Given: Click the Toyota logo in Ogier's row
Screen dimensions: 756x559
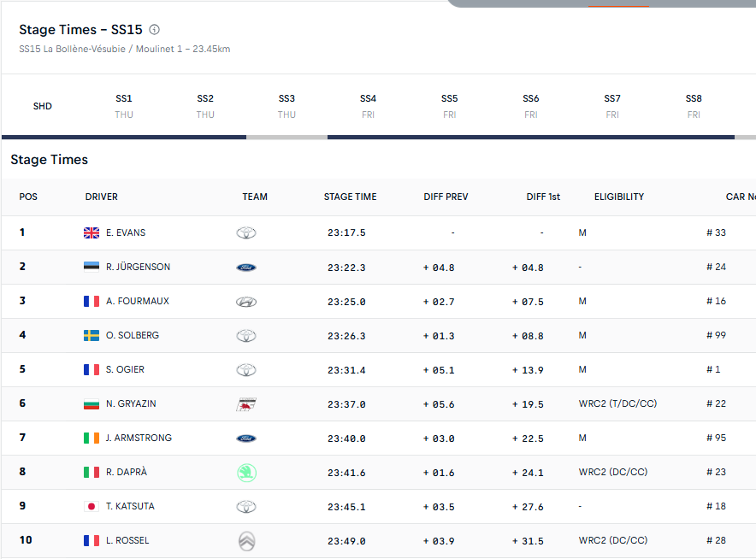Looking at the screenshot, I should [x=246, y=370].
